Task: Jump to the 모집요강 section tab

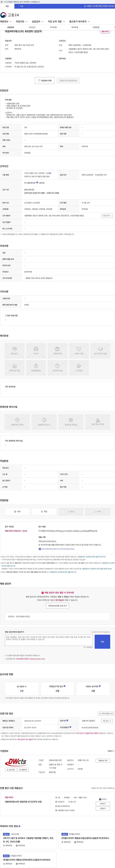Action: (11, 27)
